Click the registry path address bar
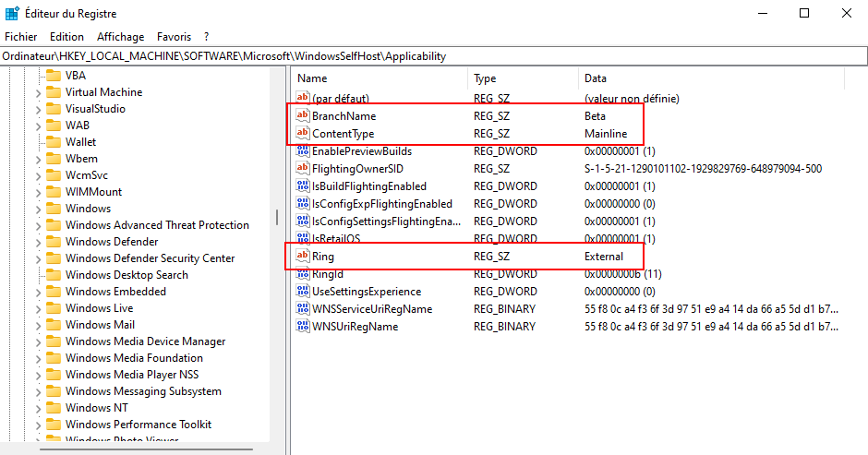The image size is (868, 455). (x=434, y=56)
